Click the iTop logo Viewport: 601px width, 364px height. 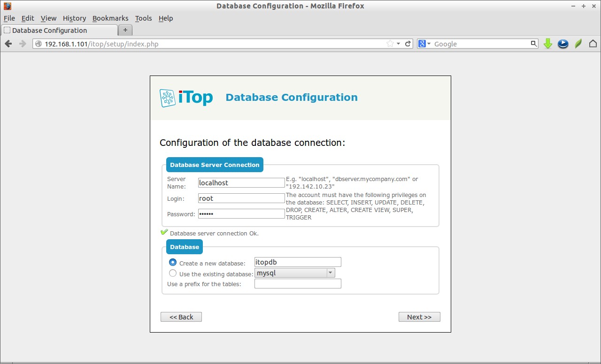pyautogui.click(x=186, y=98)
